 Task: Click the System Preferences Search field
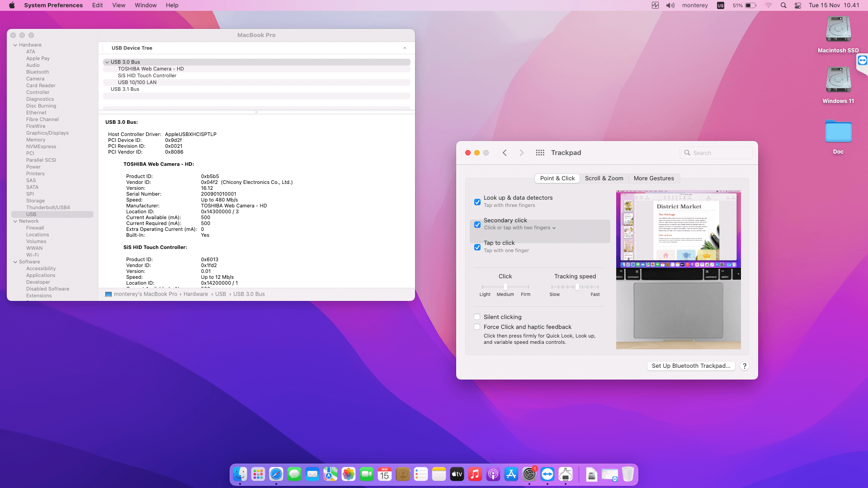(717, 153)
